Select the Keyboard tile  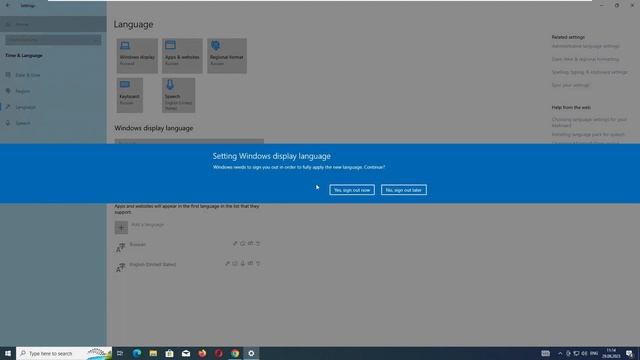130,96
